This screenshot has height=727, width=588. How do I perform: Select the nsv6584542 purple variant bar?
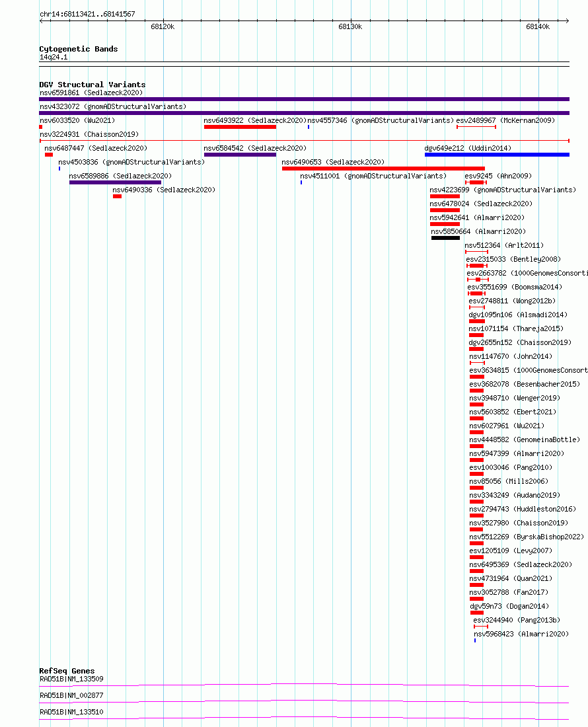240,155
